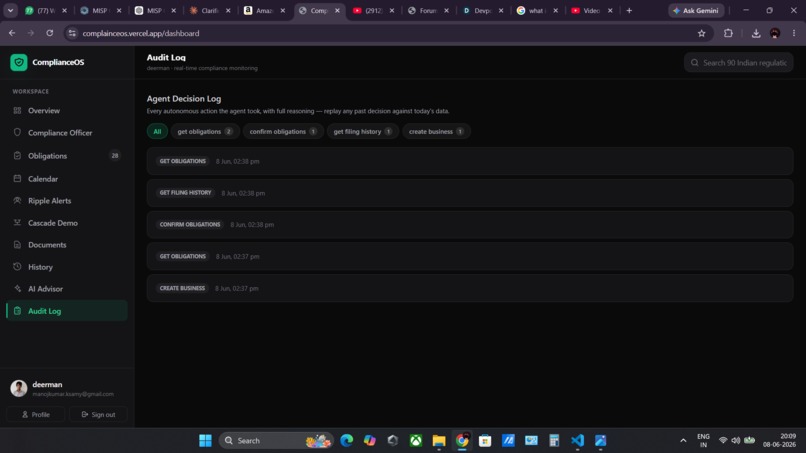Open Chrome profile avatar
806x453 pixels.
775,33
